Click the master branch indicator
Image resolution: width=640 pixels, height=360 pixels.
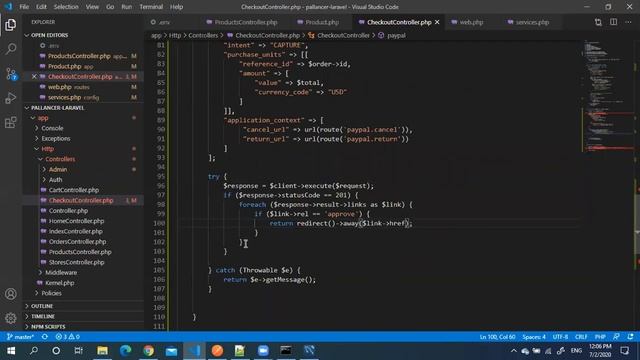point(20,337)
